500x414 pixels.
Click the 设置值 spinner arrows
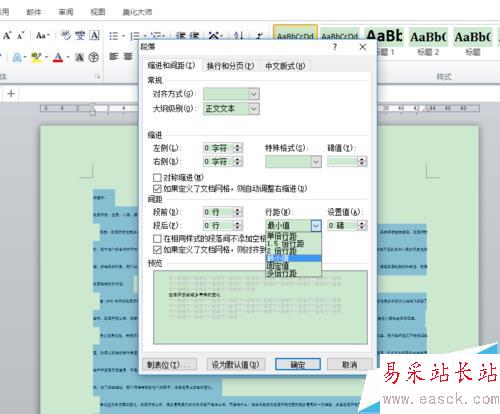coord(362,226)
